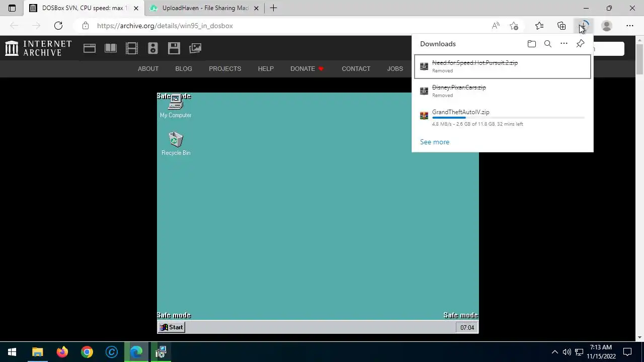Open Edge Settings and more menu
Screen dimensions: 644x362
click(630, 26)
